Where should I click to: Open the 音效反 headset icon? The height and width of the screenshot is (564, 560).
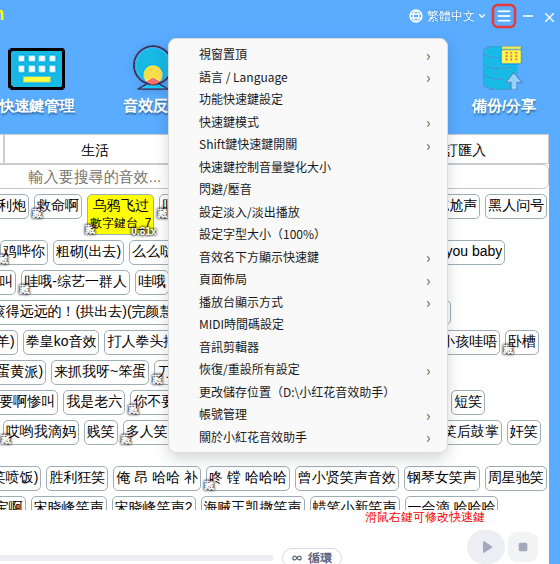(x=151, y=68)
